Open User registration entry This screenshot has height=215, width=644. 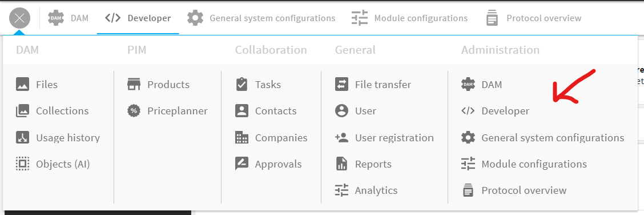(x=384, y=137)
